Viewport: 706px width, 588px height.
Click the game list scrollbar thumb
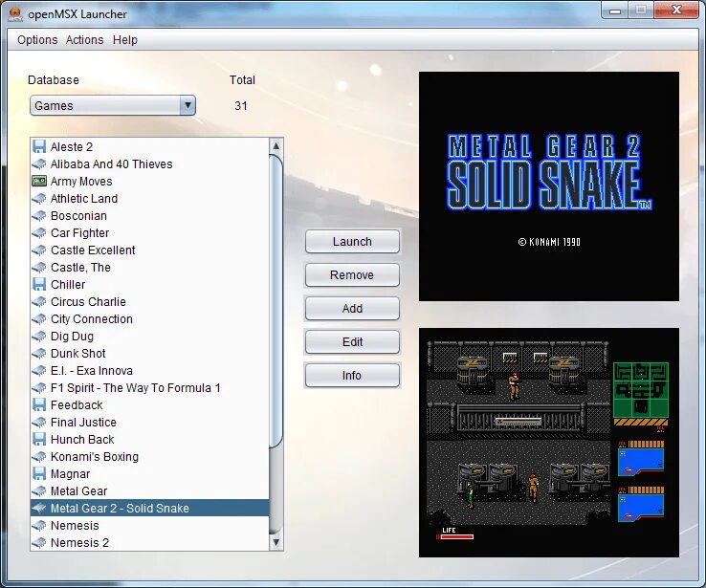tap(276, 300)
